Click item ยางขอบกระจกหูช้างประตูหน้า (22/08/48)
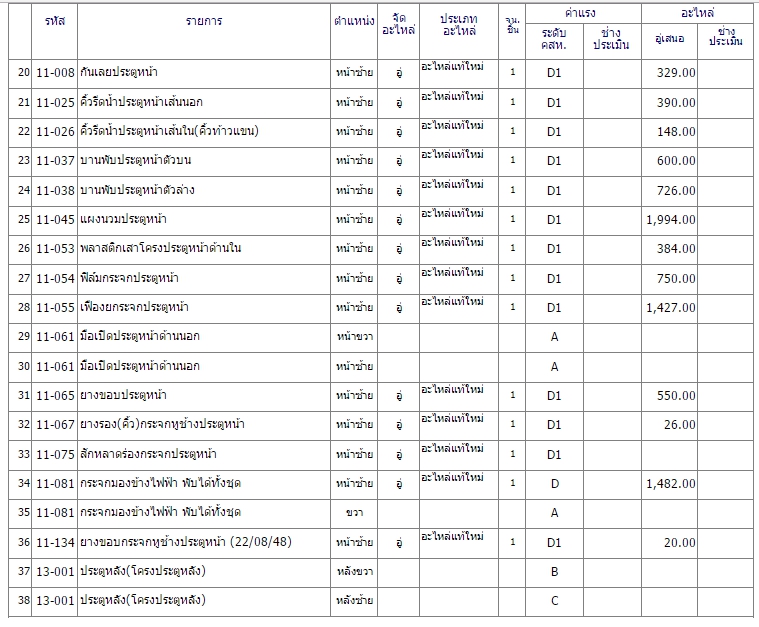The image size is (759, 627). tap(186, 542)
